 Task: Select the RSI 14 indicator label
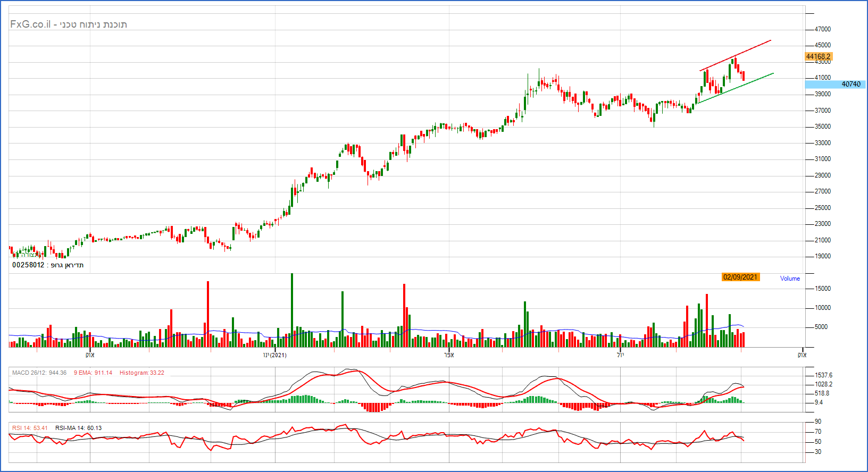pos(30,428)
